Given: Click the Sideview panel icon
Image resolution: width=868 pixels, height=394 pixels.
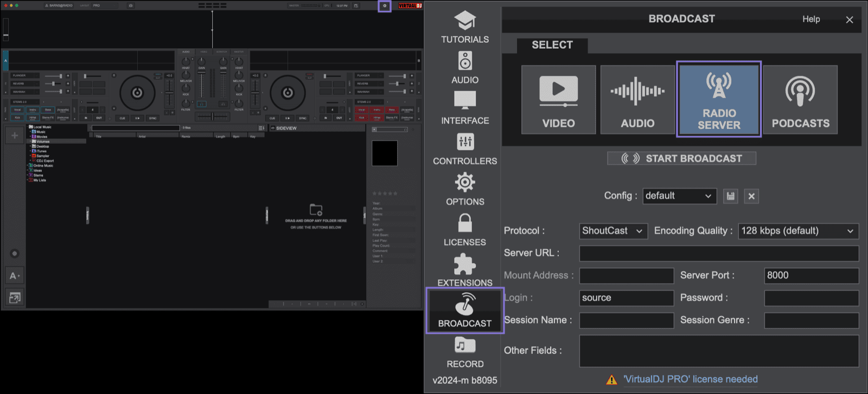Looking at the screenshot, I should (x=272, y=128).
